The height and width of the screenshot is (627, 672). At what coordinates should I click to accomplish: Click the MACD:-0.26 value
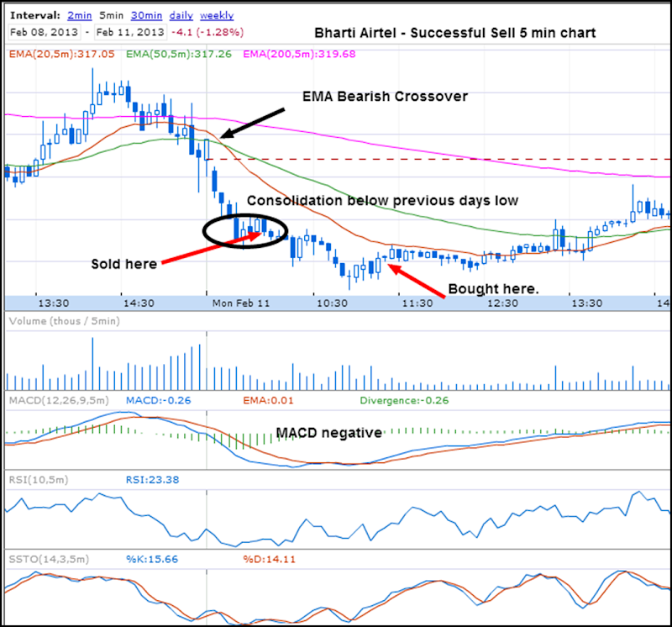pos(159,401)
